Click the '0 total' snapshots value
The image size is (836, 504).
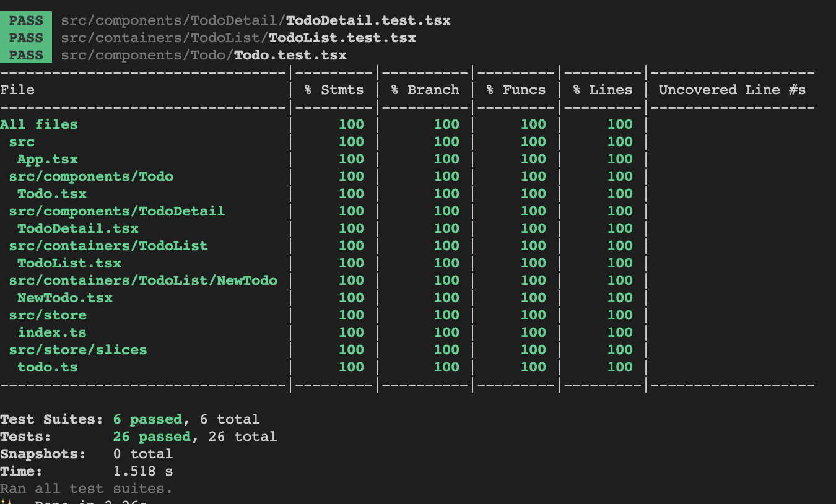click(143, 454)
